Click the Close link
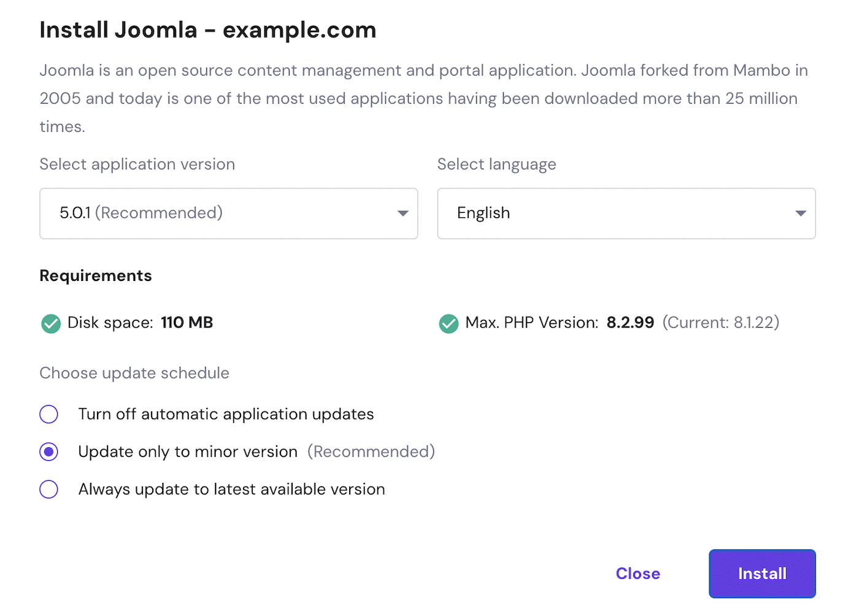The height and width of the screenshot is (616, 859). 638,574
